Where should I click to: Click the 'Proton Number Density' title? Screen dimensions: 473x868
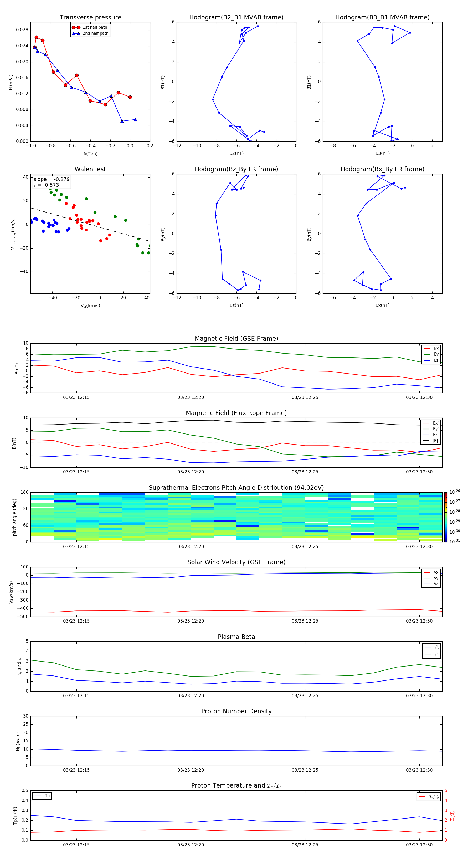tap(236, 711)
